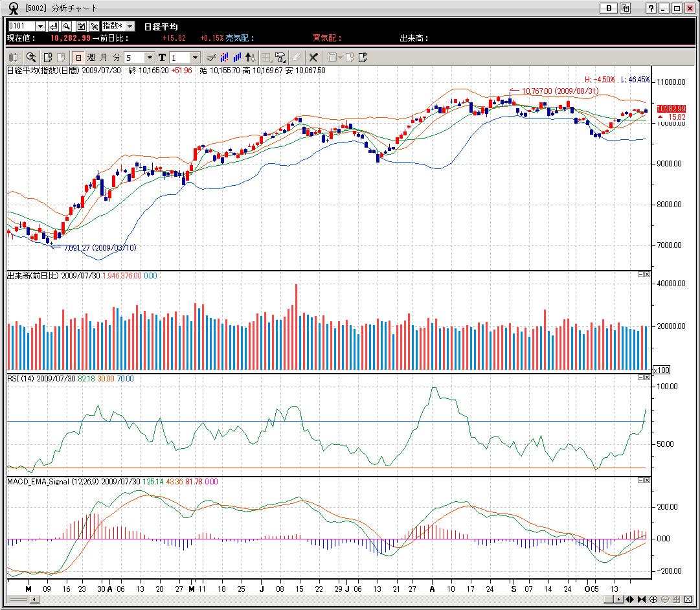Click the red-blue candlestick chart type icon
Viewport: 700px width, 610px height.
tap(225, 58)
